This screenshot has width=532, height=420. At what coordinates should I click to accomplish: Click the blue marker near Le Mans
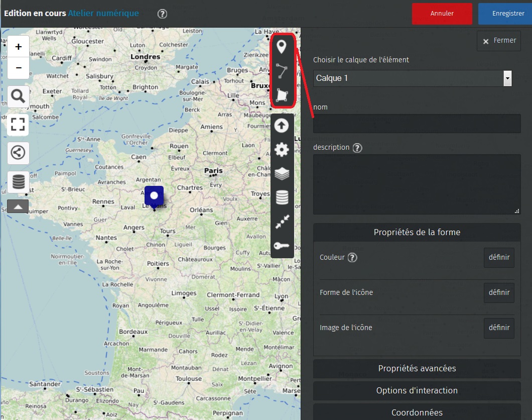154,197
